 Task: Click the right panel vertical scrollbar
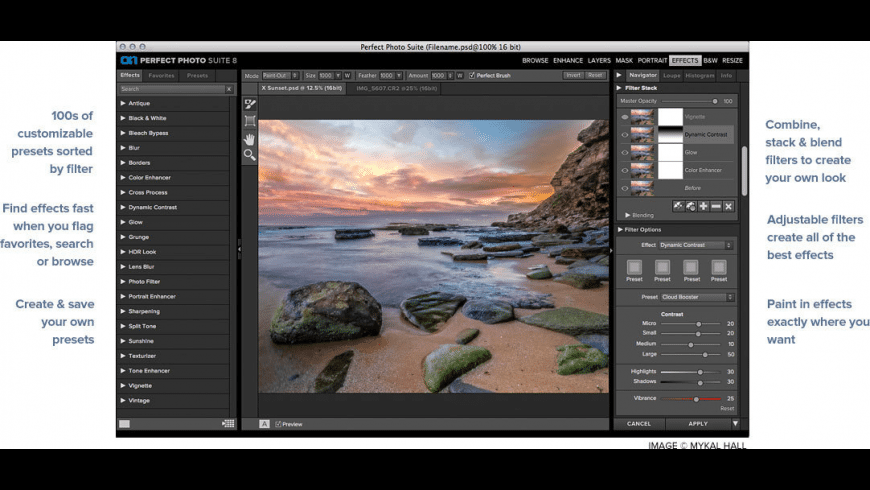tap(745, 170)
